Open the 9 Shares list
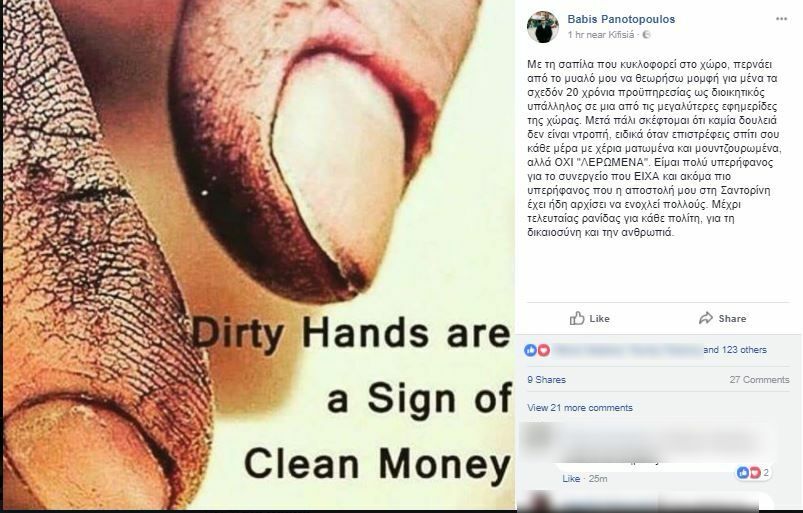This screenshot has width=803, height=513. 546,380
